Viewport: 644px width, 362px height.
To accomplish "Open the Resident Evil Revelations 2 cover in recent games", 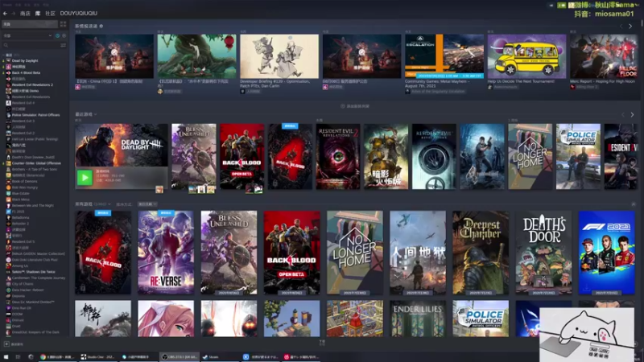I will click(338, 156).
